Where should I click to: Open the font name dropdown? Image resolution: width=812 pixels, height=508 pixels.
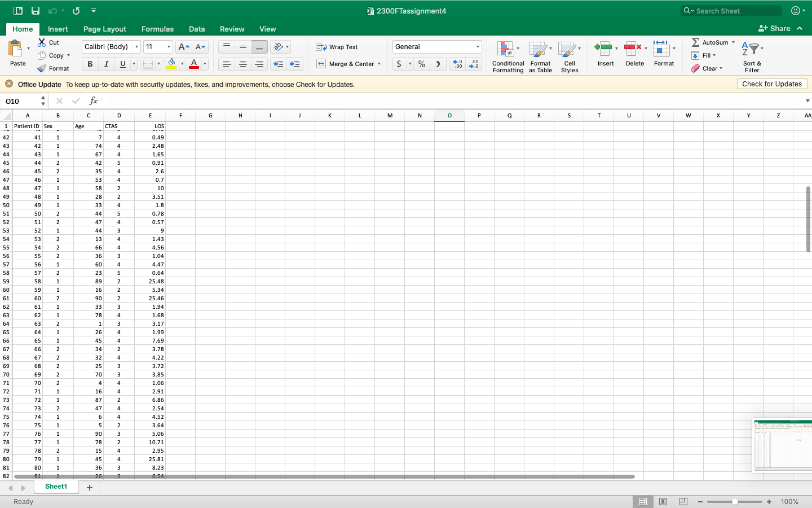[136, 47]
